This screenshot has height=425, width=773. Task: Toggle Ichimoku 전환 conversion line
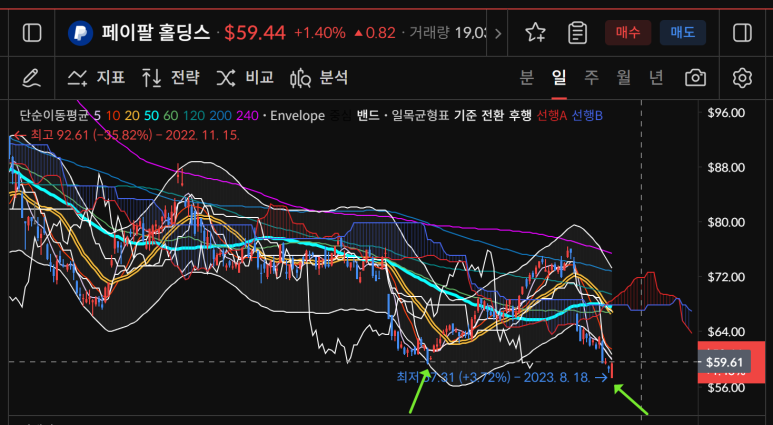(493, 116)
